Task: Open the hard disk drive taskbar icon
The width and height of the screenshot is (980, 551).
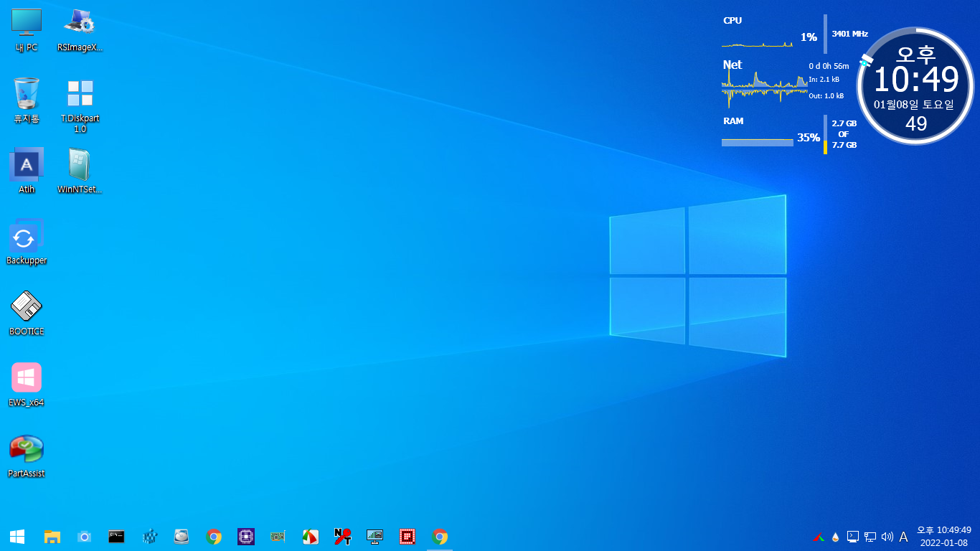Action: [x=182, y=536]
